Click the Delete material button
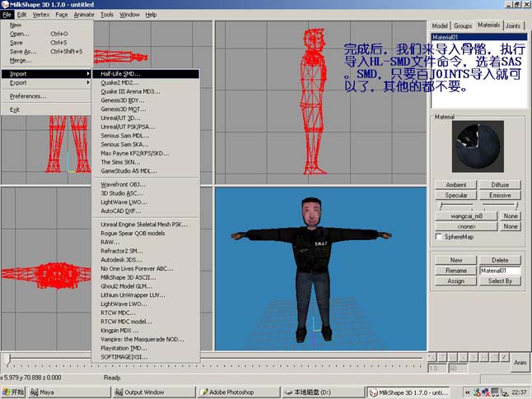Screen dimensions: 532x399 [500, 260]
